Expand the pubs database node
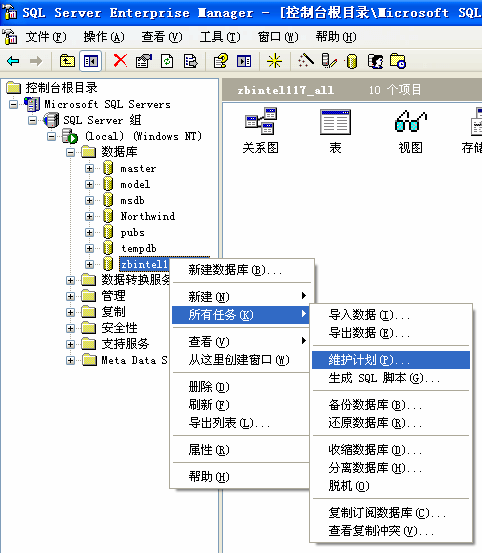 coord(89,232)
